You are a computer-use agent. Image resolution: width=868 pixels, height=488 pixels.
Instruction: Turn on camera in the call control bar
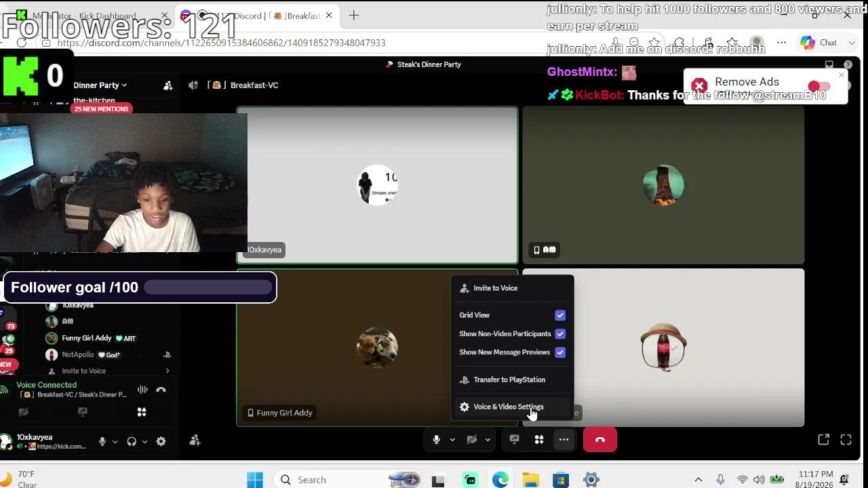point(472,440)
